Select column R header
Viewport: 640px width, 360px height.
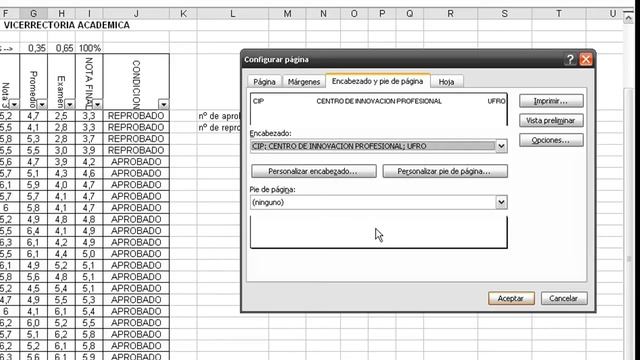451,14
